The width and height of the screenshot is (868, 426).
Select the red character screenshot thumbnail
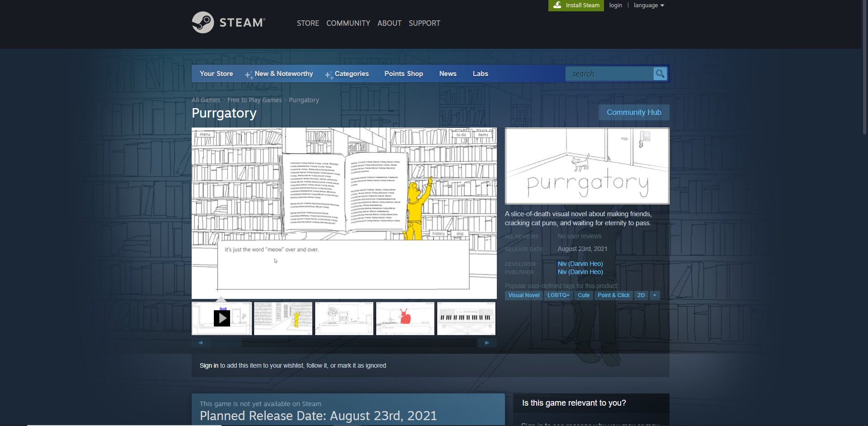tap(405, 318)
